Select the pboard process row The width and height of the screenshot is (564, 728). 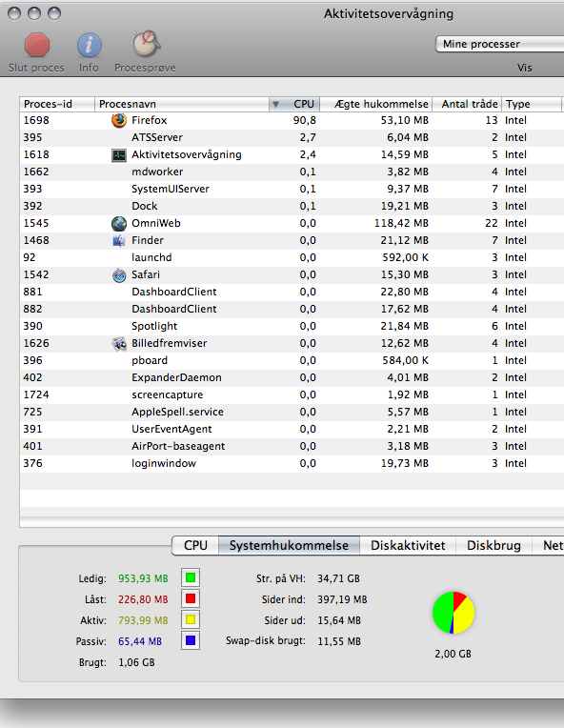pos(292,361)
